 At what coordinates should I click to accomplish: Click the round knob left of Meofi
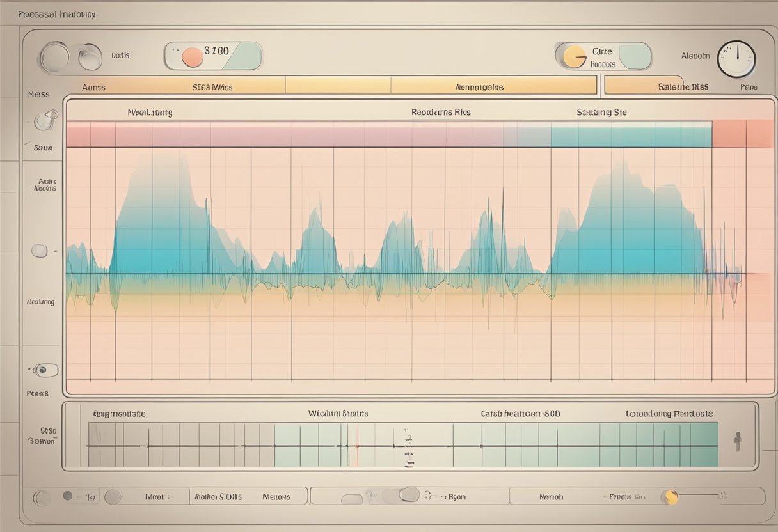[113, 496]
